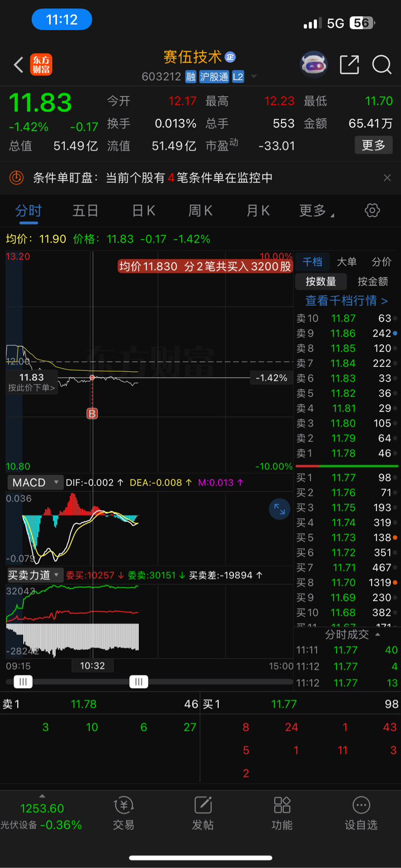
Task: Collapse the 分时成交 section arrow
Action: pyautogui.click(x=378, y=635)
